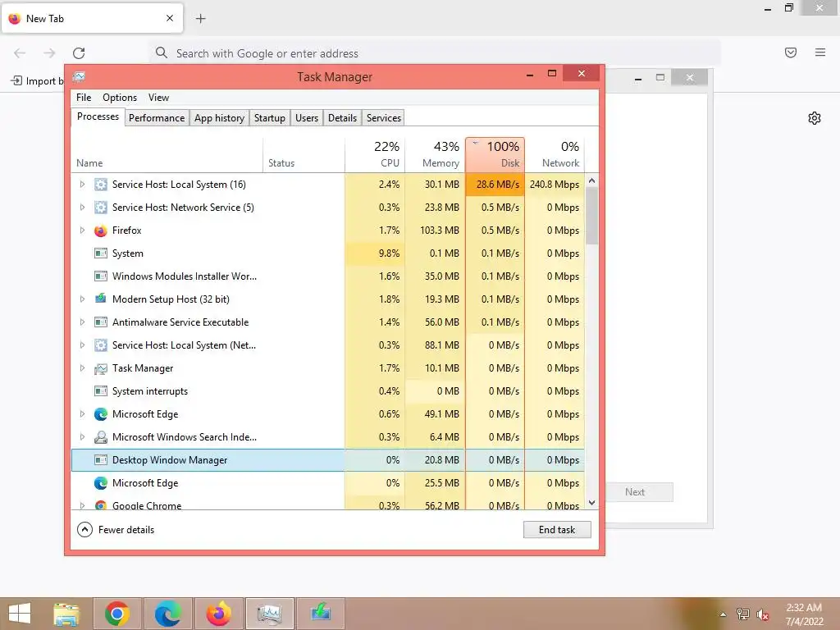
Task: Click the Save to Pocket icon
Action: (791, 52)
